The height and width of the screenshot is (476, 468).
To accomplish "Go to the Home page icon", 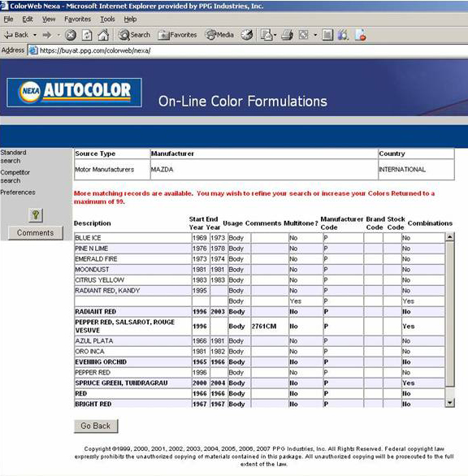I will click(103, 35).
